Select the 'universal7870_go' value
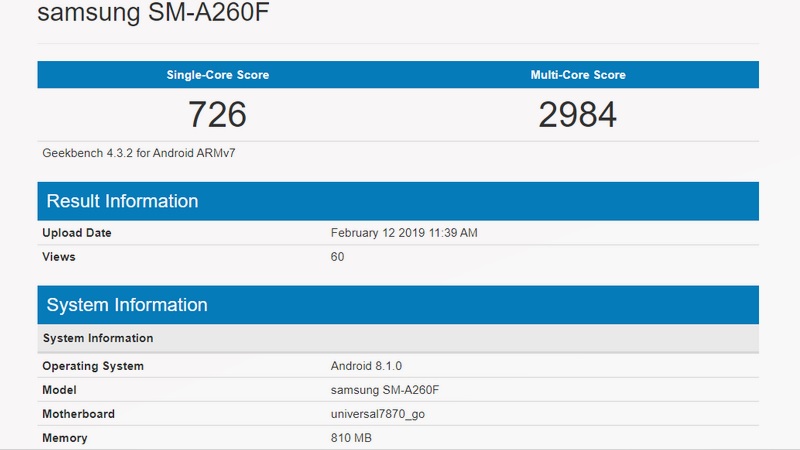 click(x=378, y=414)
